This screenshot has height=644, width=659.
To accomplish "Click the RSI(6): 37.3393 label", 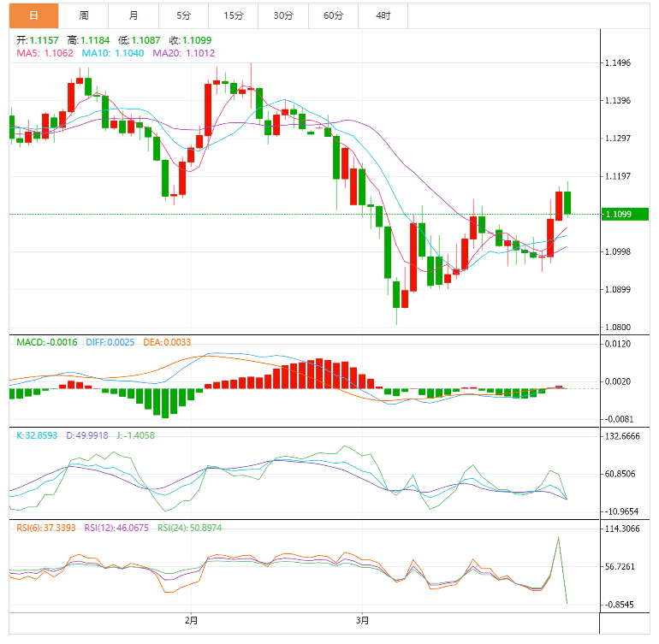I will pos(46,528).
